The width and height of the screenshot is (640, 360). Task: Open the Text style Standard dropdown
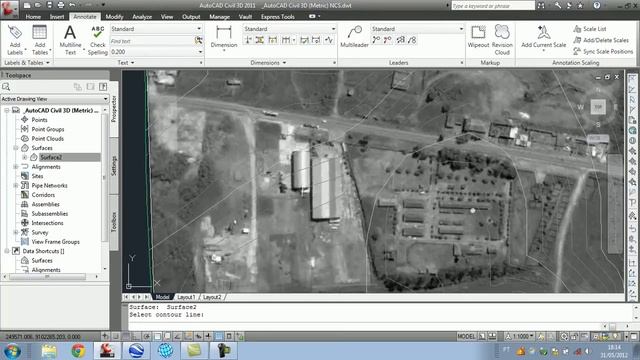point(156,29)
